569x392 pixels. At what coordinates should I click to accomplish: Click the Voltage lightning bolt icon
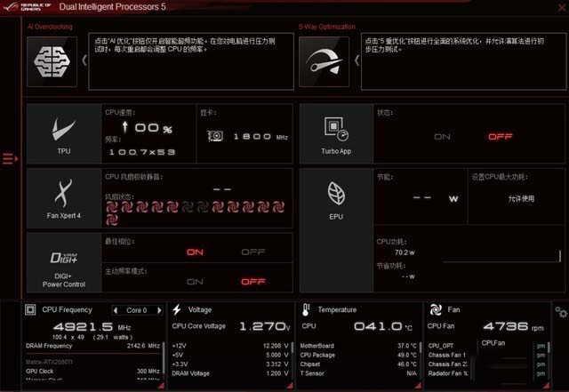(177, 309)
